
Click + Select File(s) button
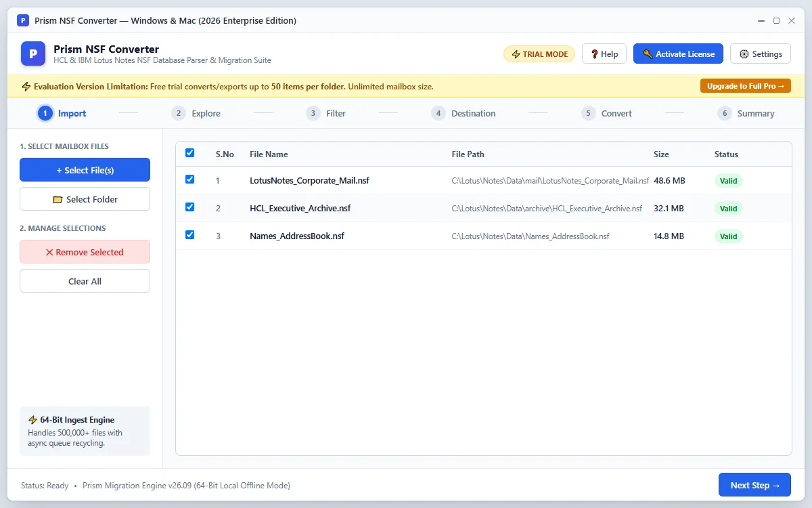point(85,170)
